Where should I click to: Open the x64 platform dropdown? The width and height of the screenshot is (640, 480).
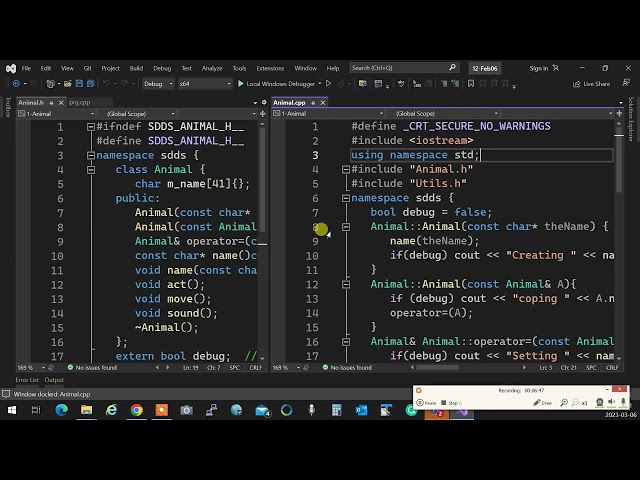205,84
